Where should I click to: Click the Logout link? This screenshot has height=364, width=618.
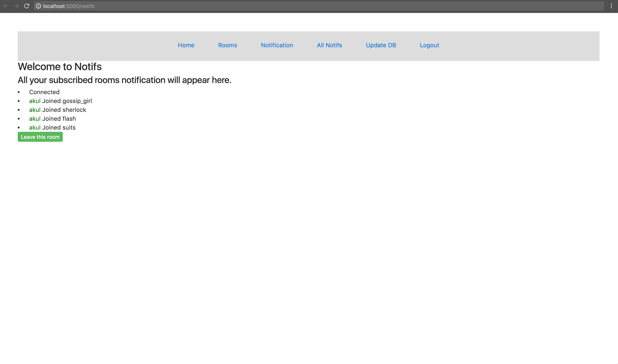click(x=429, y=45)
